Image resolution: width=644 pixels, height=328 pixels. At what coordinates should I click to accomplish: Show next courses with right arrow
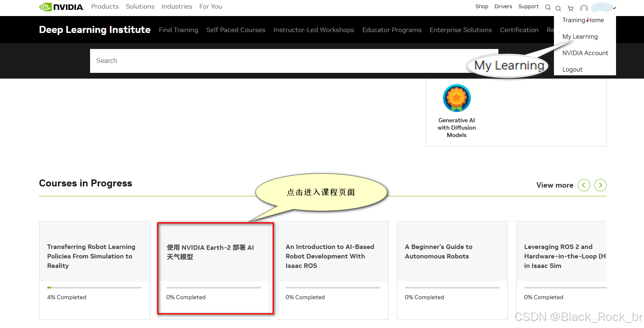[x=600, y=185]
